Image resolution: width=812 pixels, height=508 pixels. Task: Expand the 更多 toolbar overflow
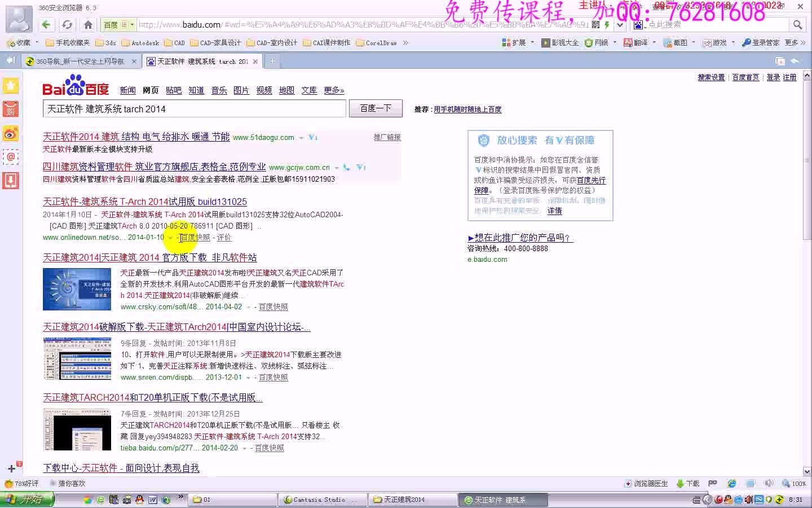794,42
